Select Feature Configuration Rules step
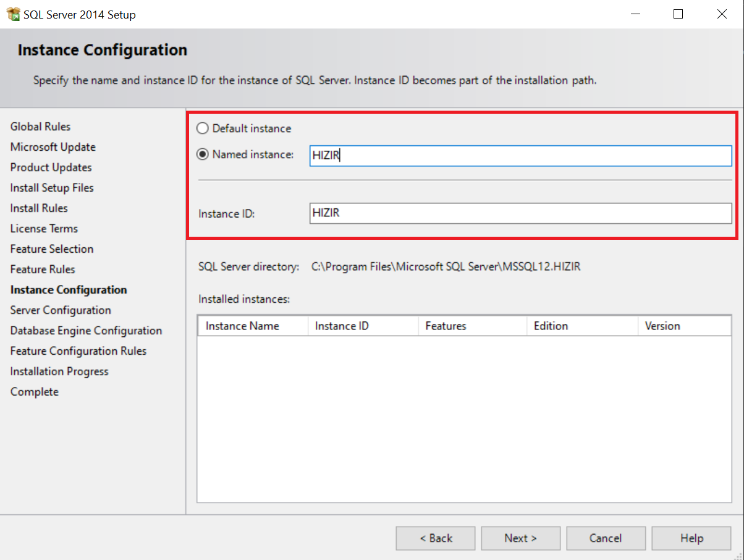The height and width of the screenshot is (560, 744). point(78,351)
